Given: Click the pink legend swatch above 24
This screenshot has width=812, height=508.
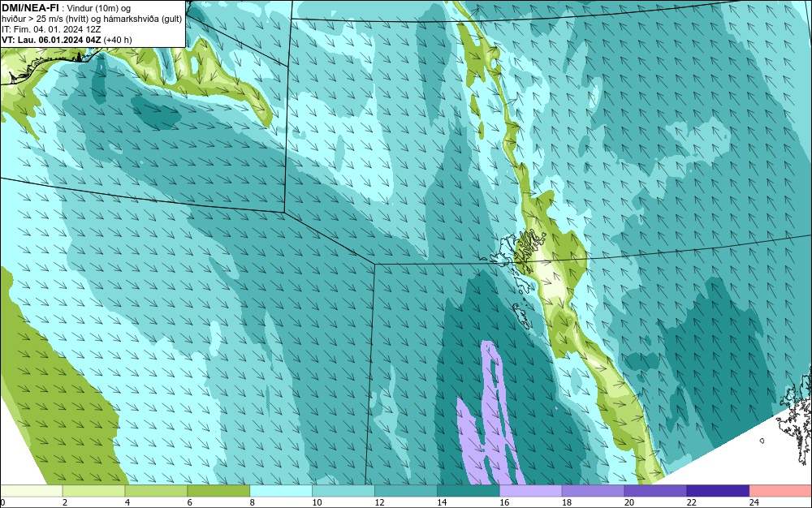Looking at the screenshot, I should 780,491.
